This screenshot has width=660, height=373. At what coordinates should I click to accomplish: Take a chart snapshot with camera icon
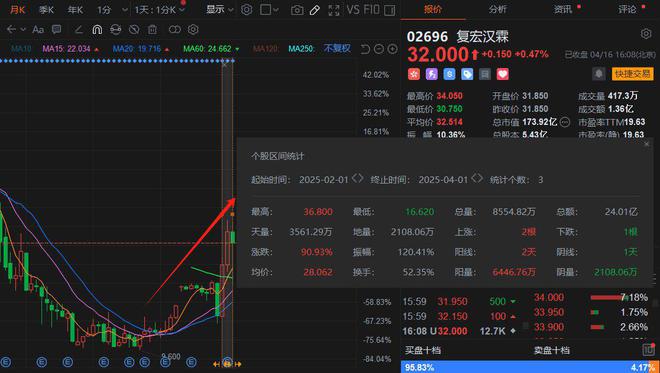(297, 10)
